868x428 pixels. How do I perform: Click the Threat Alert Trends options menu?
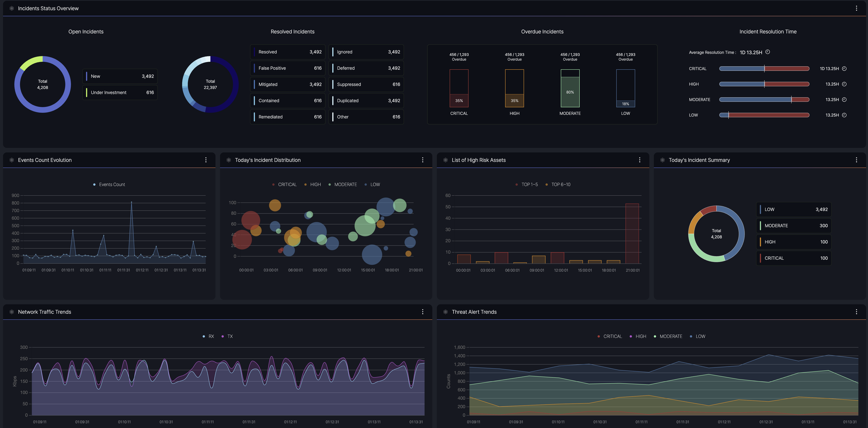(856, 312)
